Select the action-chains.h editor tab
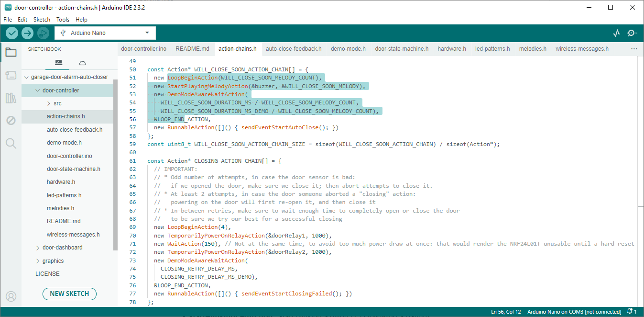644x317 pixels. [x=237, y=49]
